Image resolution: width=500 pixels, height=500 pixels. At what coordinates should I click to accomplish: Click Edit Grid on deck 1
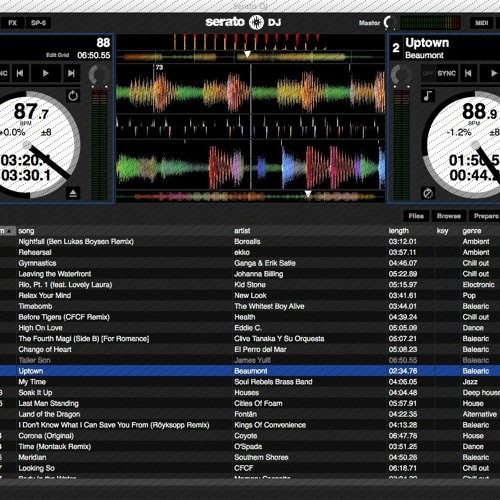[57, 55]
